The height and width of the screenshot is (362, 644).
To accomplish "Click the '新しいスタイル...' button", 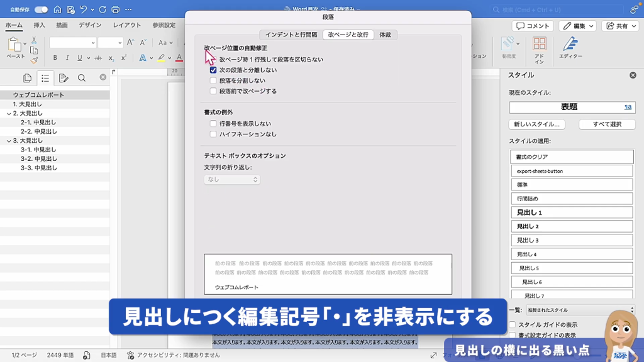I will 536,124.
